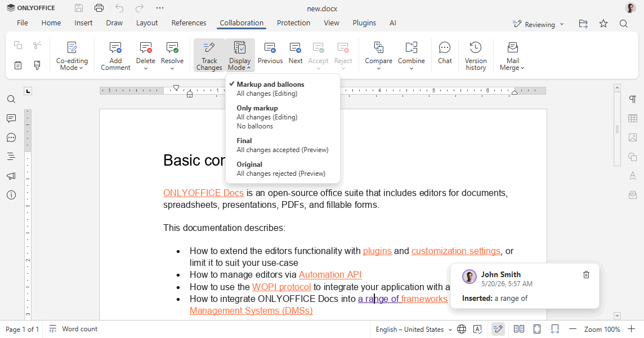Collapse the Display Mode dropdown
644x338 pixels.
[240, 56]
